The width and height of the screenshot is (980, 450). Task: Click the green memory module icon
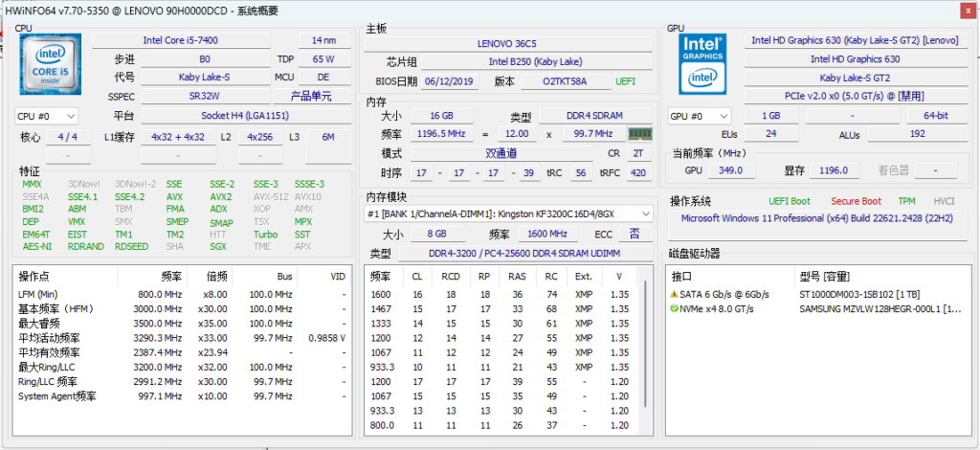640,134
